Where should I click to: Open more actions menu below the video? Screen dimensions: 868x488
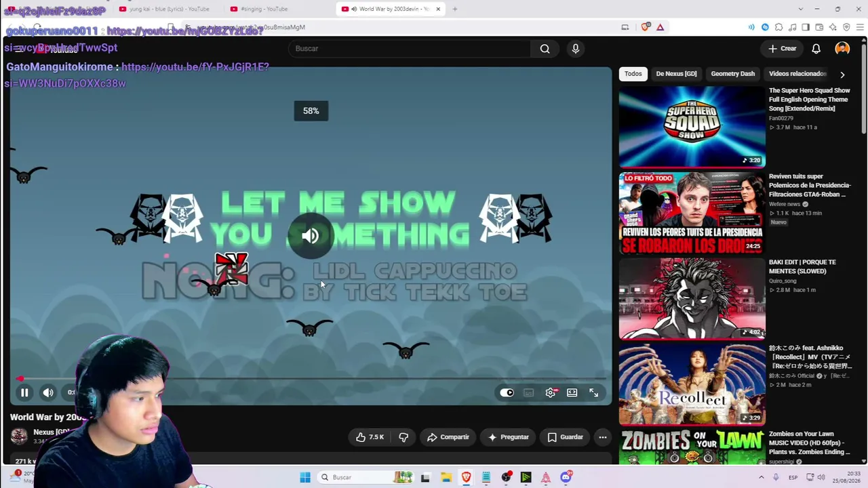tap(602, 437)
